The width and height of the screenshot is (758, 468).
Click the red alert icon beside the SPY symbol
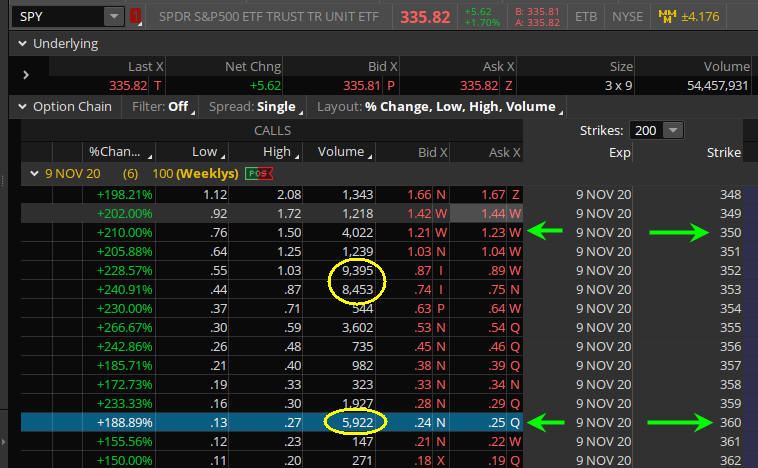tap(135, 17)
